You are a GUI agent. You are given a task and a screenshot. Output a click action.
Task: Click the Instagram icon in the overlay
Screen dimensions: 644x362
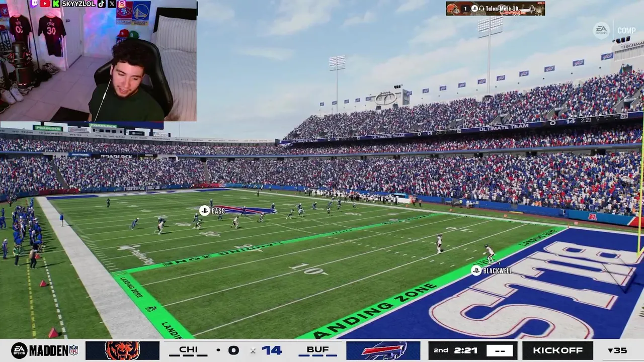tap(122, 4)
